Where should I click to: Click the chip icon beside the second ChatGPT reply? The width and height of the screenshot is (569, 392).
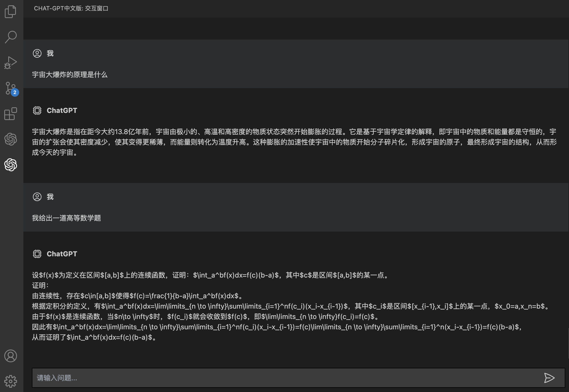click(37, 254)
